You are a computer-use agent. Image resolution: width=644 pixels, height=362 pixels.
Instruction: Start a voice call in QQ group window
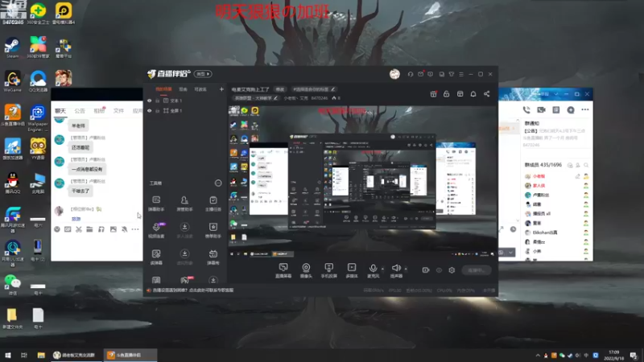click(x=526, y=110)
